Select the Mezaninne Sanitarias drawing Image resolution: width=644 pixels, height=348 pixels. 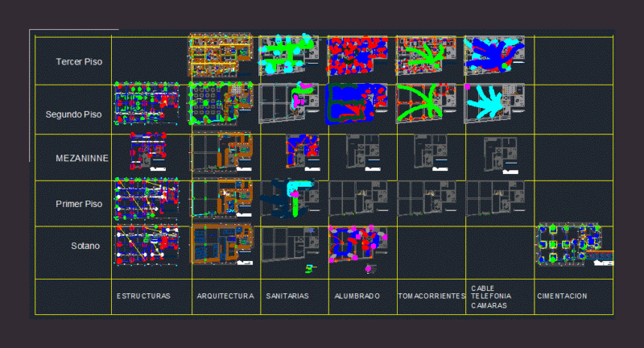(303, 151)
